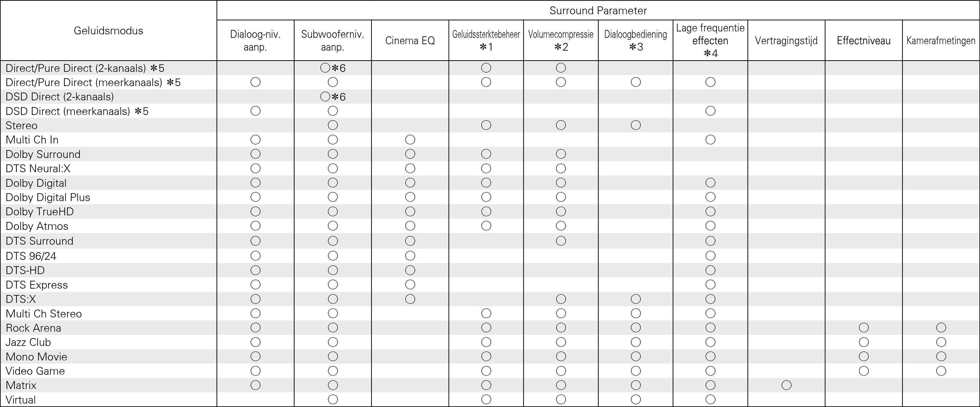Click Dolby Atmos Geluidssterktebeheer circle
This screenshot has width=980, height=407.
tap(486, 226)
